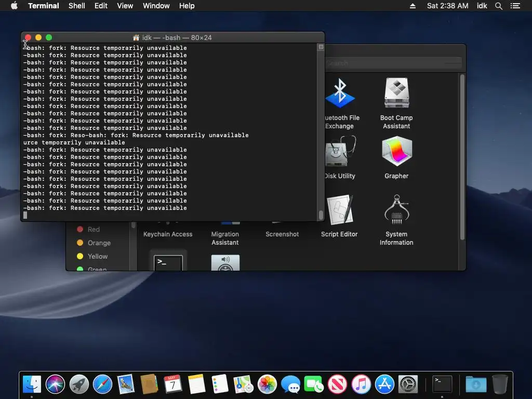The height and width of the screenshot is (399, 532).
Task: Open the Terminal app icon in Finder window
Action: [168, 262]
